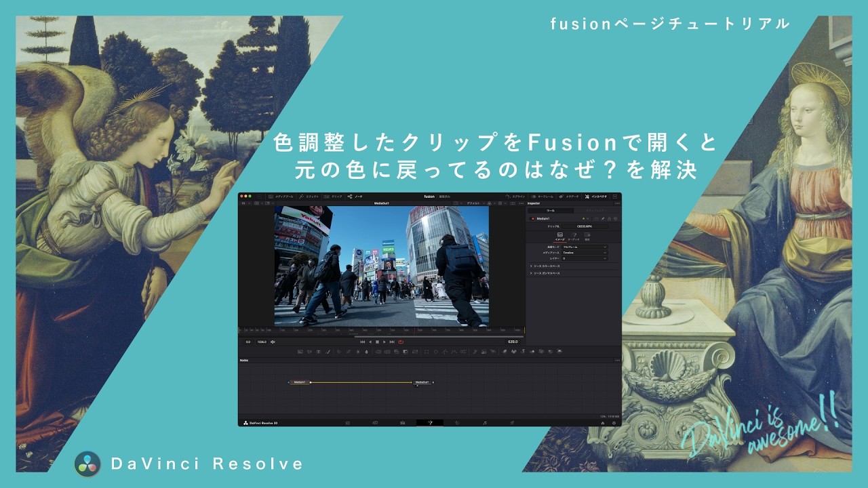Select the ツール tab in Inspector

click(x=551, y=211)
